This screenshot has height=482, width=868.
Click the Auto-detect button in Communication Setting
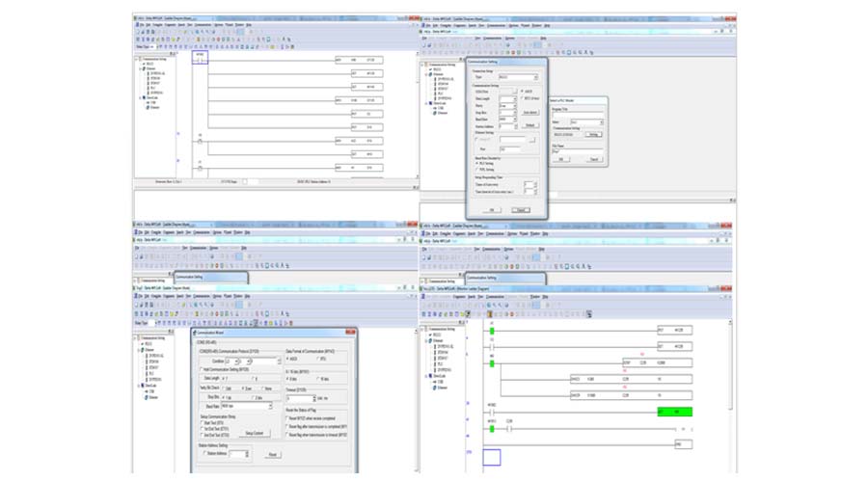tap(530, 113)
